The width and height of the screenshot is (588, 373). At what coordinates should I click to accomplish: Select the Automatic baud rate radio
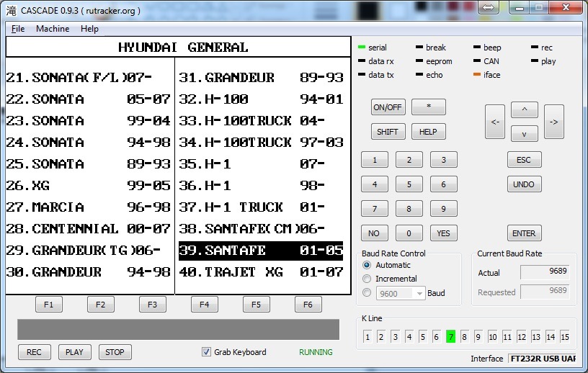[x=367, y=265]
